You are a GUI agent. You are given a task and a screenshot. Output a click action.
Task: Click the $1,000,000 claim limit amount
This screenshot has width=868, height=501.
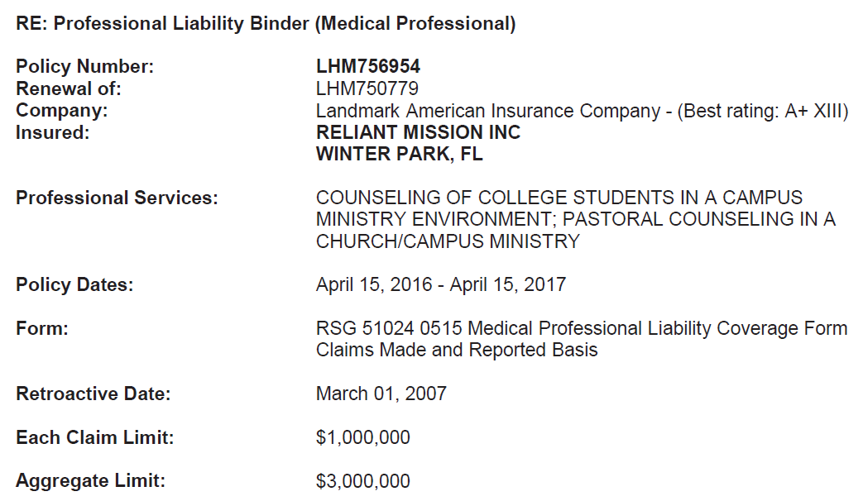tap(363, 437)
